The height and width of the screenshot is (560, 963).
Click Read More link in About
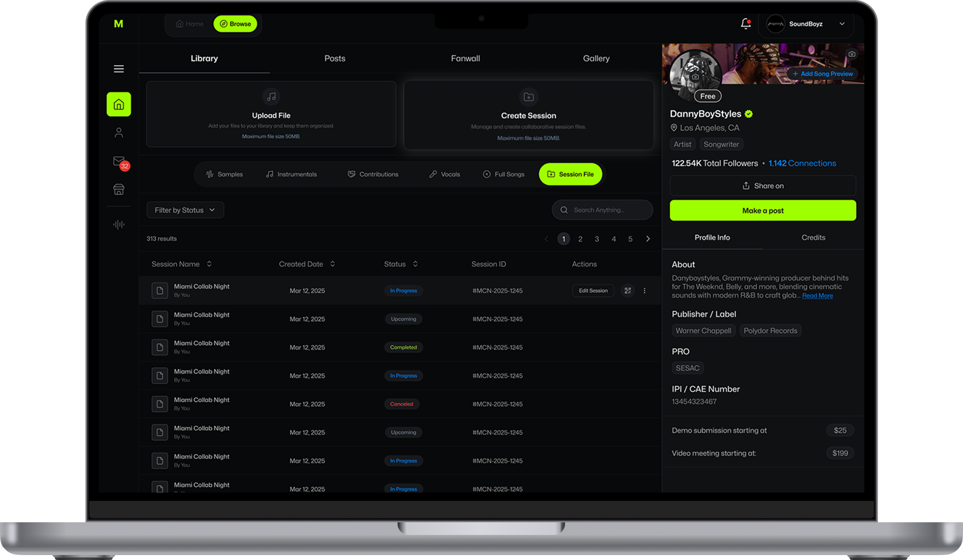pos(817,296)
